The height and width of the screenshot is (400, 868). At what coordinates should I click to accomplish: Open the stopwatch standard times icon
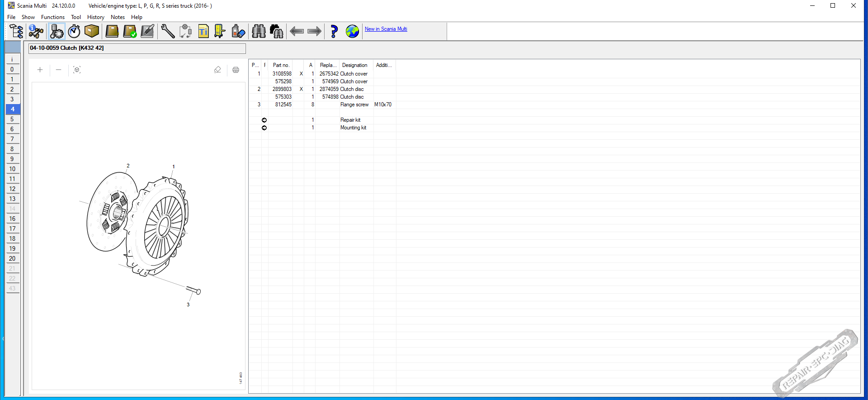click(74, 31)
